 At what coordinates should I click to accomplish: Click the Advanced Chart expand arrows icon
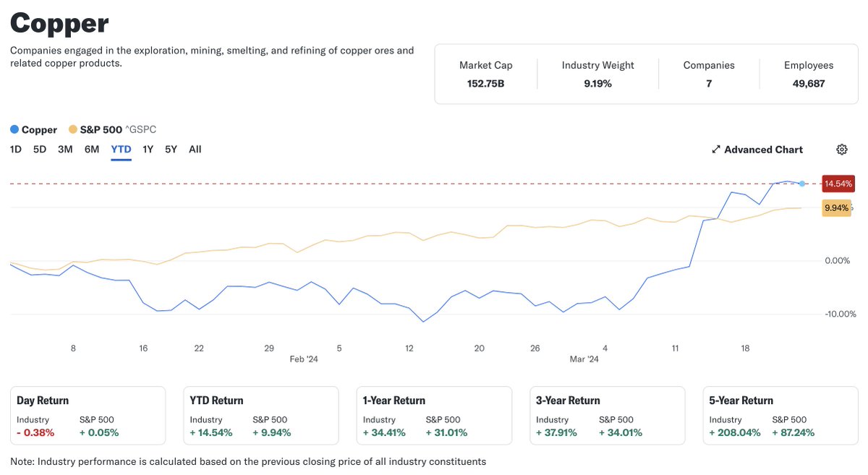[x=716, y=150]
